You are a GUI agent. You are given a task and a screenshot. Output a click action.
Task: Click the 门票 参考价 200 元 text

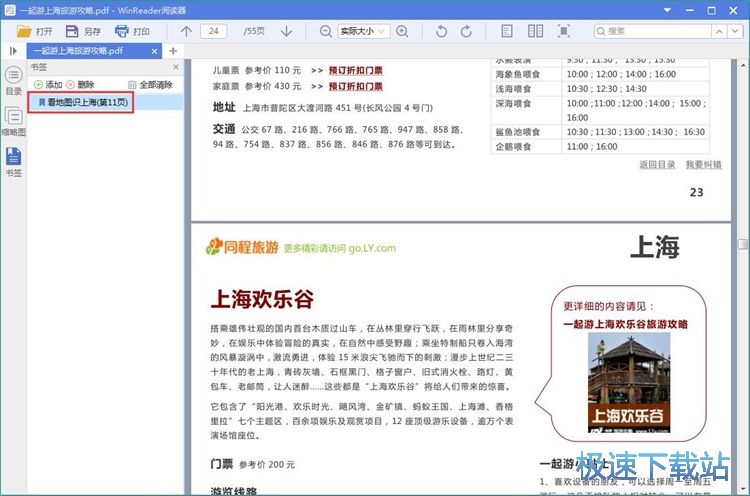click(253, 464)
